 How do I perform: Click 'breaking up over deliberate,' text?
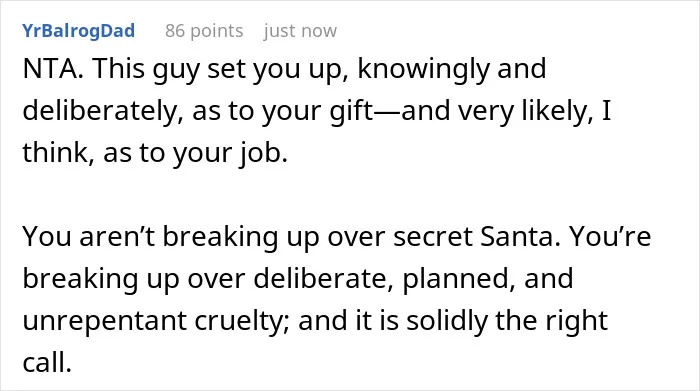(208, 279)
